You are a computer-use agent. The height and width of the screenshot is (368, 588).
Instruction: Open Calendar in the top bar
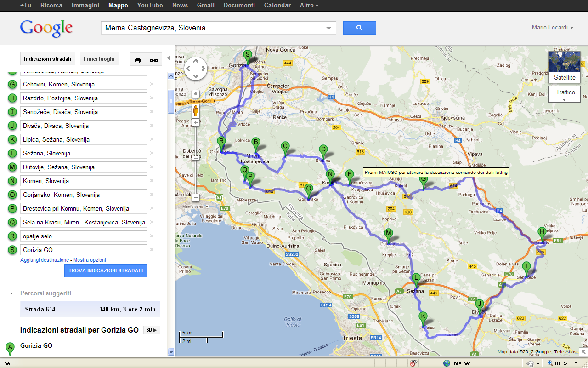[277, 6]
